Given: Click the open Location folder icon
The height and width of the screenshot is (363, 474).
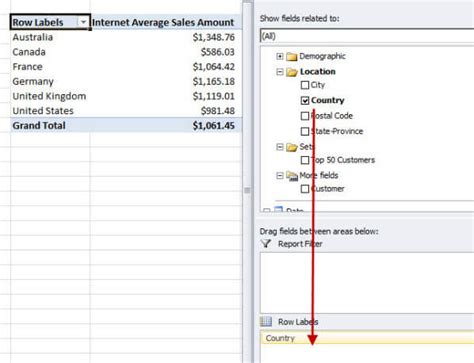Looking at the screenshot, I should (x=292, y=72).
